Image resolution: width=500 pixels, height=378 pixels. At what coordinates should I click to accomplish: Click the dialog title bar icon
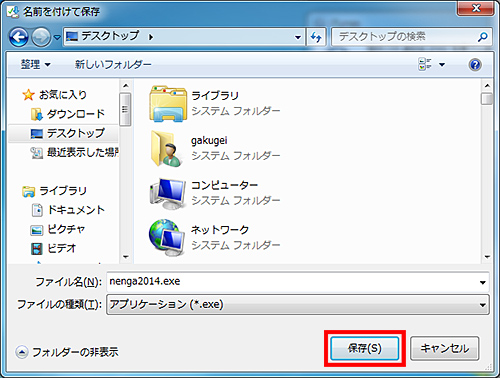[x=13, y=11]
